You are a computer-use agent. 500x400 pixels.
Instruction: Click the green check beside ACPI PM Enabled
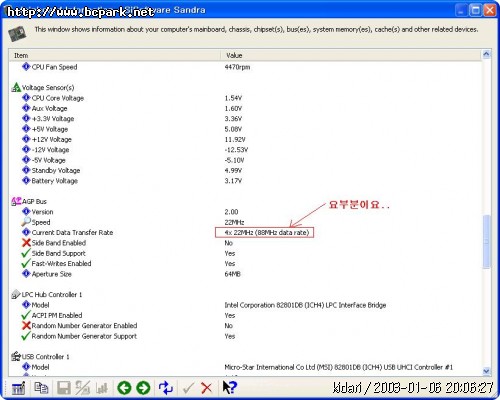coord(26,315)
